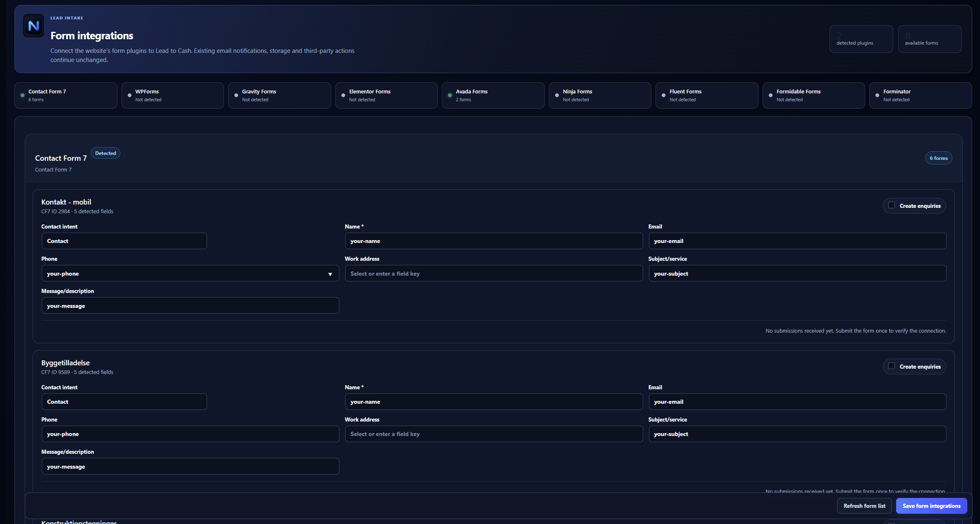980x524 pixels.
Task: Click Message/description field in Kontakt - mobil
Action: point(190,305)
